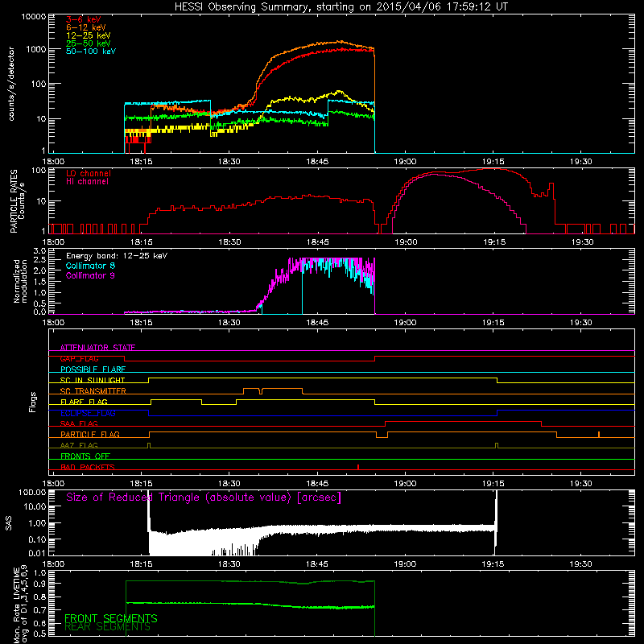Click the Collimator 9 legend label
The height and width of the screenshot is (644, 644).
pos(90,275)
